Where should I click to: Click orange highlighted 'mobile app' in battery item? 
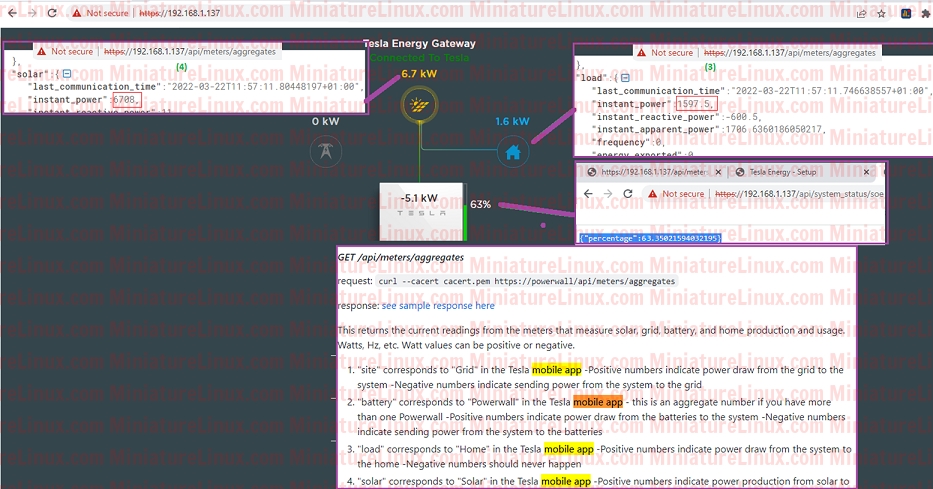597,402
